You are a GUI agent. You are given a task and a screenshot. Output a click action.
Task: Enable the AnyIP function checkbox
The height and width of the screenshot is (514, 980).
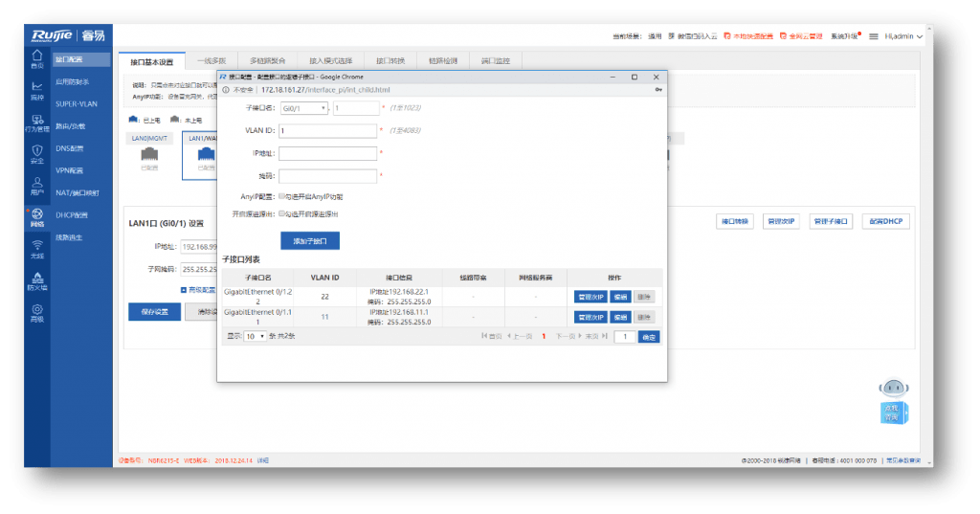pyautogui.click(x=281, y=196)
